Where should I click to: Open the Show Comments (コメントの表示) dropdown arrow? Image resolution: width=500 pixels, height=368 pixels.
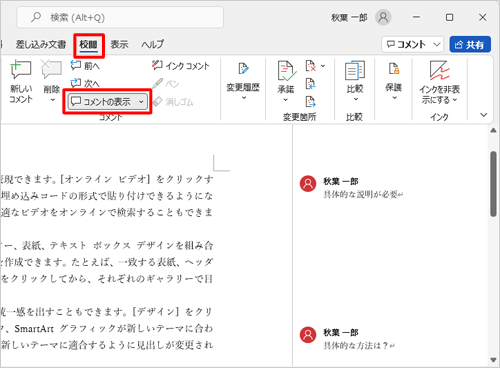point(141,102)
